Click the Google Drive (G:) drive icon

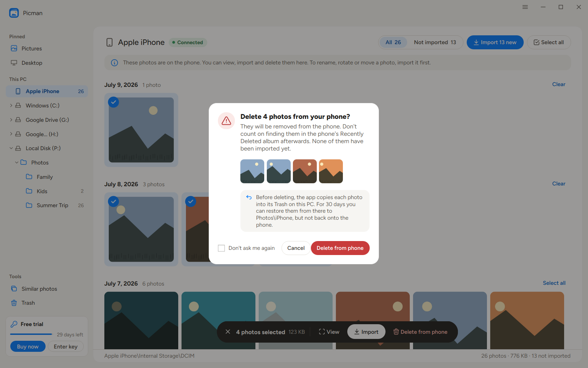(x=18, y=120)
